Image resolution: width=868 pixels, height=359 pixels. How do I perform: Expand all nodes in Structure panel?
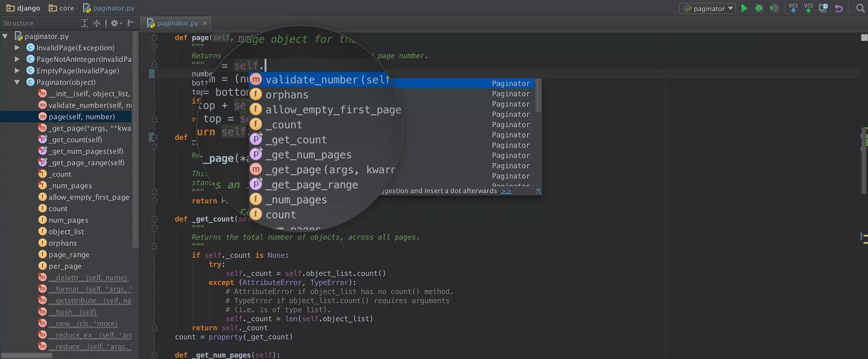pos(85,23)
